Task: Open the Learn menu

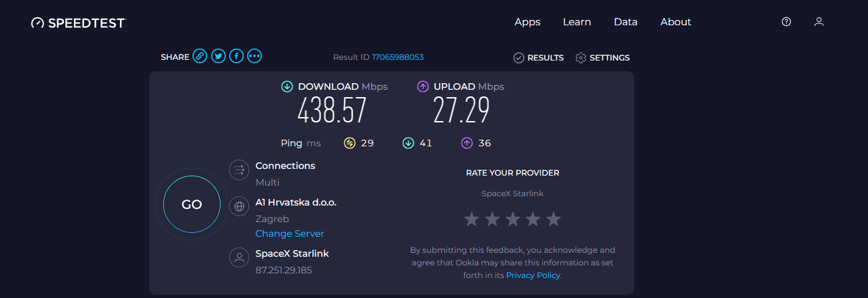Action: pos(577,22)
